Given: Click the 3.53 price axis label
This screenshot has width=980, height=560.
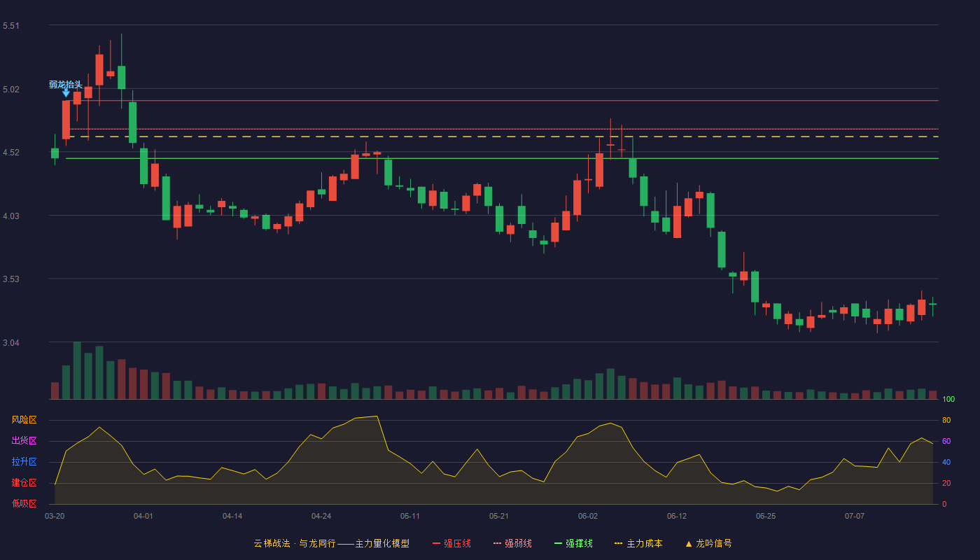Looking at the screenshot, I should click(11, 279).
